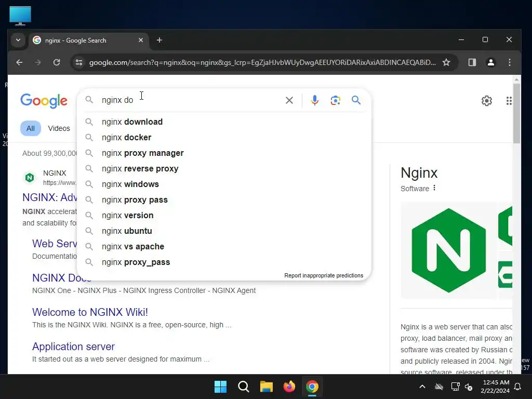Click the browser back arrow
532x399 pixels.
coord(19,62)
